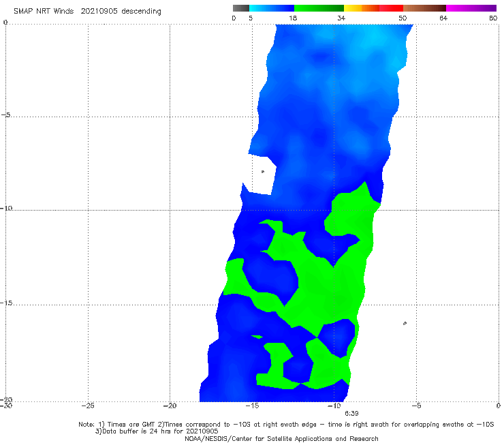Click the color bar label "5"
504x443 pixels.
[251, 18]
